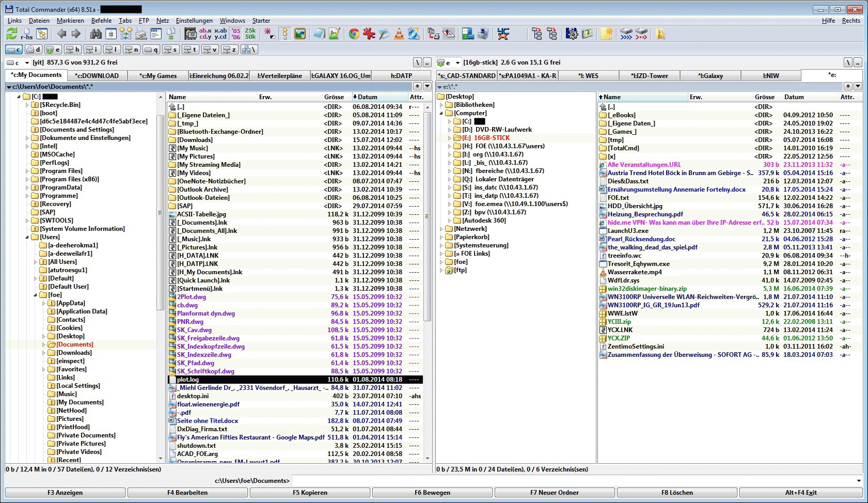
Task: Open the Dateien menu
Action: coord(39,21)
